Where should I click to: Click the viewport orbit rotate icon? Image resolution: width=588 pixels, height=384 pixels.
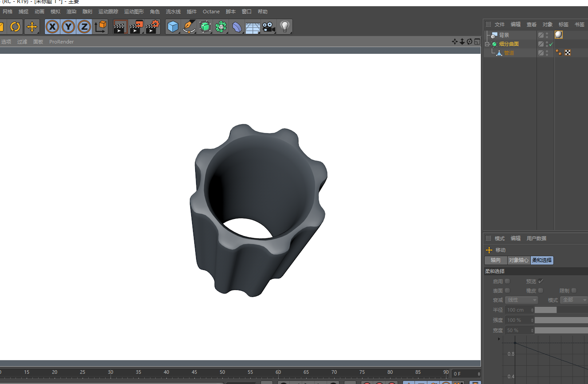point(470,42)
